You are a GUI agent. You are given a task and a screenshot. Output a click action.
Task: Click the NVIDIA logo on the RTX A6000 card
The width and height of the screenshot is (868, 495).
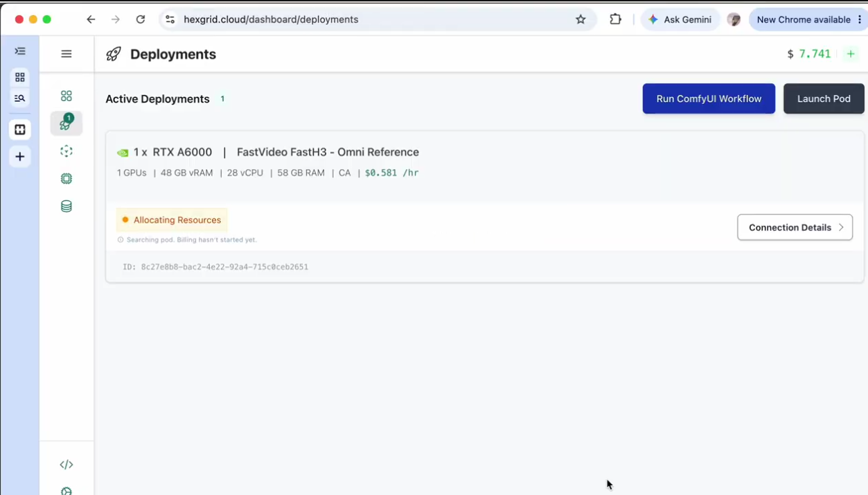tap(123, 153)
